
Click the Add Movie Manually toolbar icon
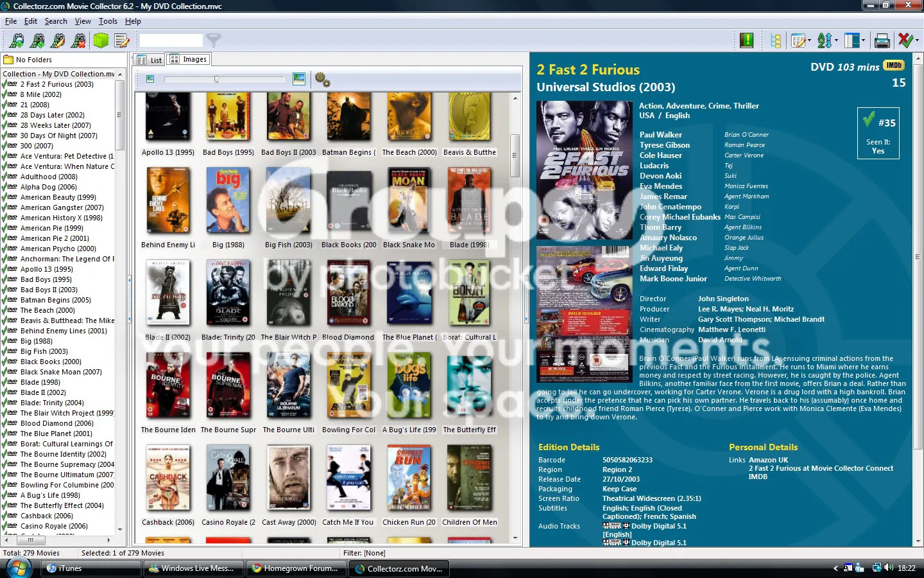[38, 41]
